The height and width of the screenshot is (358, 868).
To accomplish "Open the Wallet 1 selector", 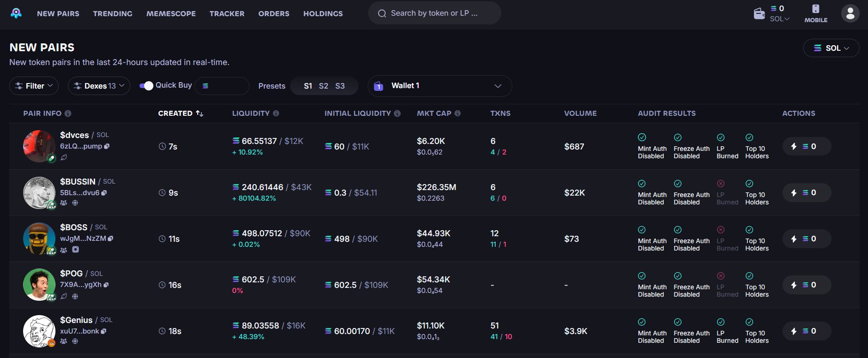I will [x=439, y=86].
